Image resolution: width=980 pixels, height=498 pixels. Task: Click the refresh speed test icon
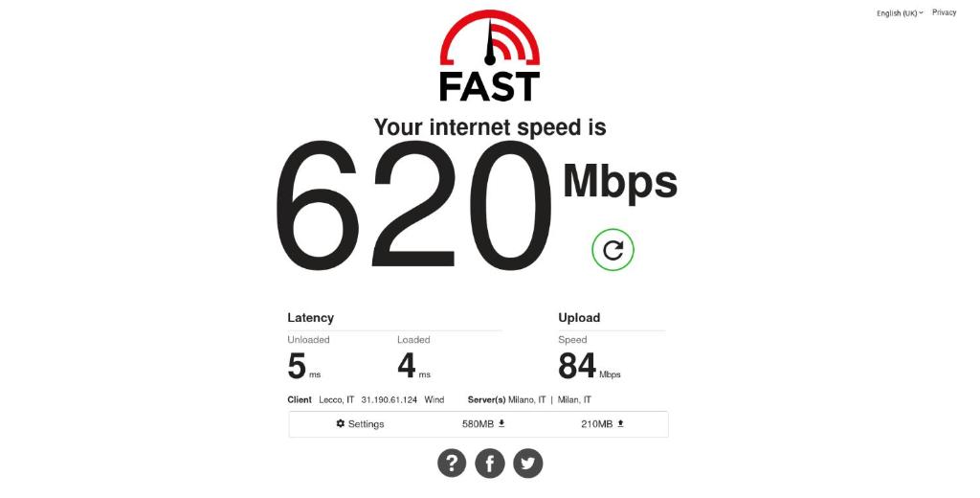point(612,250)
